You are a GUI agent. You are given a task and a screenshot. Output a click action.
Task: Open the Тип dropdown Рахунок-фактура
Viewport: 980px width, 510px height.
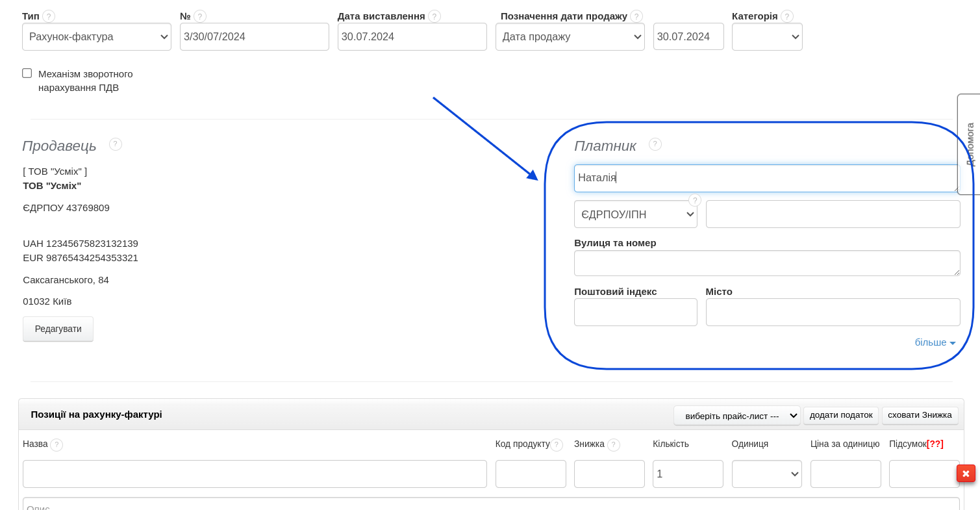(97, 37)
